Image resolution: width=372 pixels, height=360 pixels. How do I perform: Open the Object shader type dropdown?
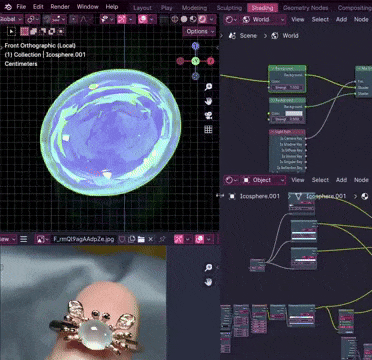[x=264, y=180]
